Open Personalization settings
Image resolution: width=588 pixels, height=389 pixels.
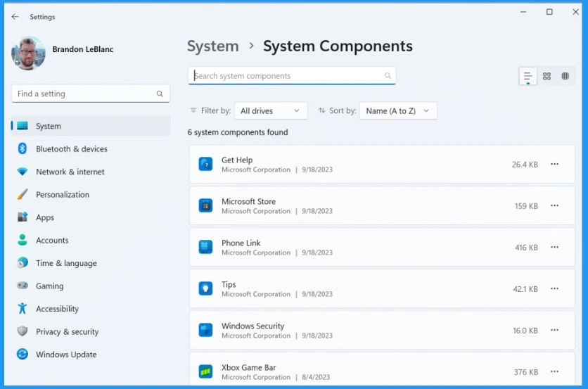tap(90, 195)
